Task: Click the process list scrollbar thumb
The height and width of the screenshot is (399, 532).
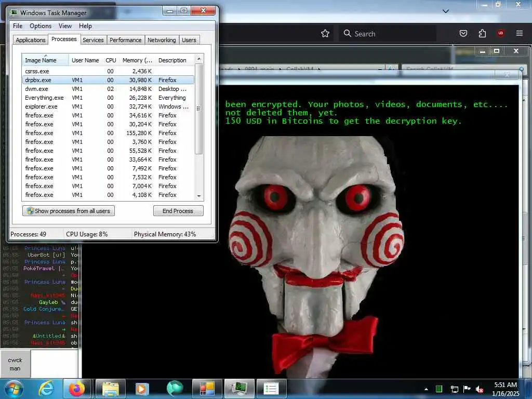Action: 199,109
